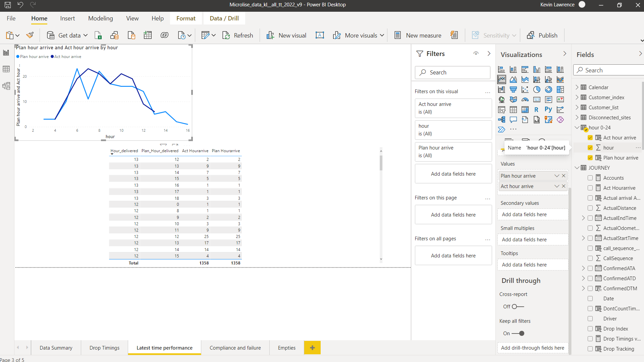
Task: Select the globe map visualization
Action: click(x=501, y=100)
